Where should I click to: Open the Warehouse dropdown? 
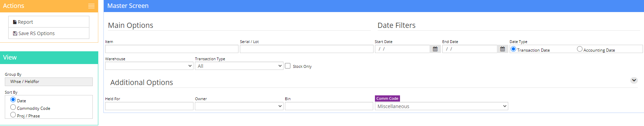[149, 66]
